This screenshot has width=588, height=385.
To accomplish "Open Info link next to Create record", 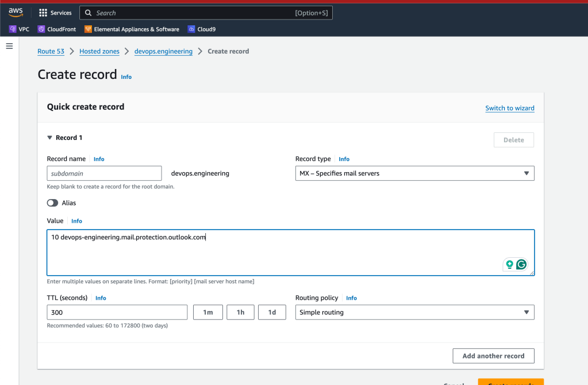I will [126, 77].
